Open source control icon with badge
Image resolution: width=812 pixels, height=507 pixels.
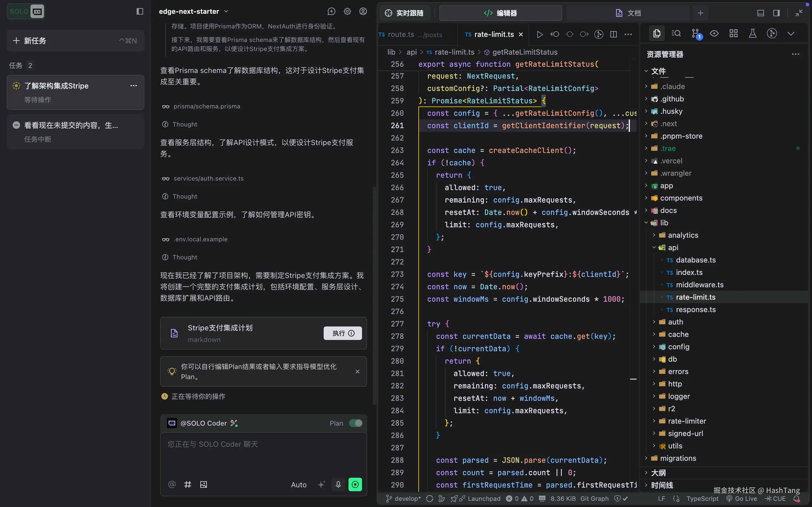(695, 34)
